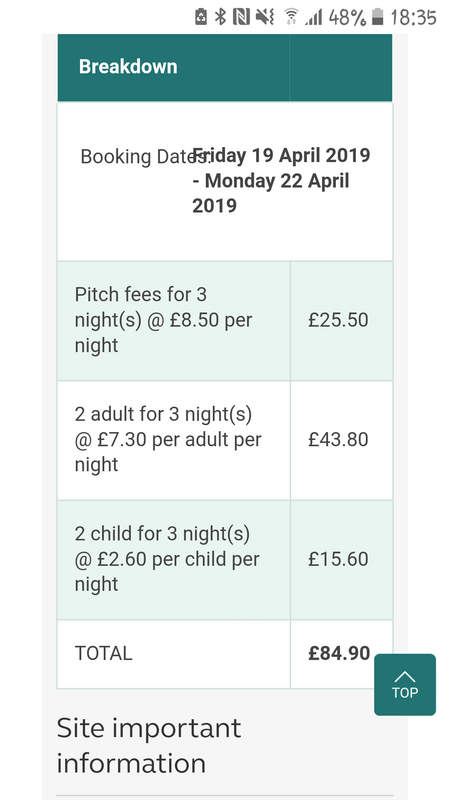Tap the Bluetooth status bar icon
The width and height of the screenshot is (450, 800).
click(220, 17)
